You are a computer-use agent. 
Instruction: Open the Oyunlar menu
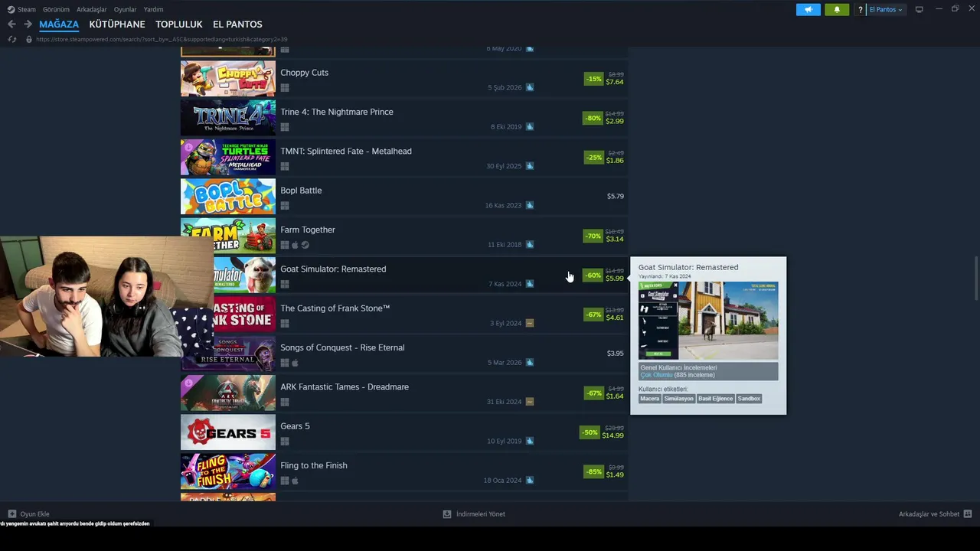125,9
